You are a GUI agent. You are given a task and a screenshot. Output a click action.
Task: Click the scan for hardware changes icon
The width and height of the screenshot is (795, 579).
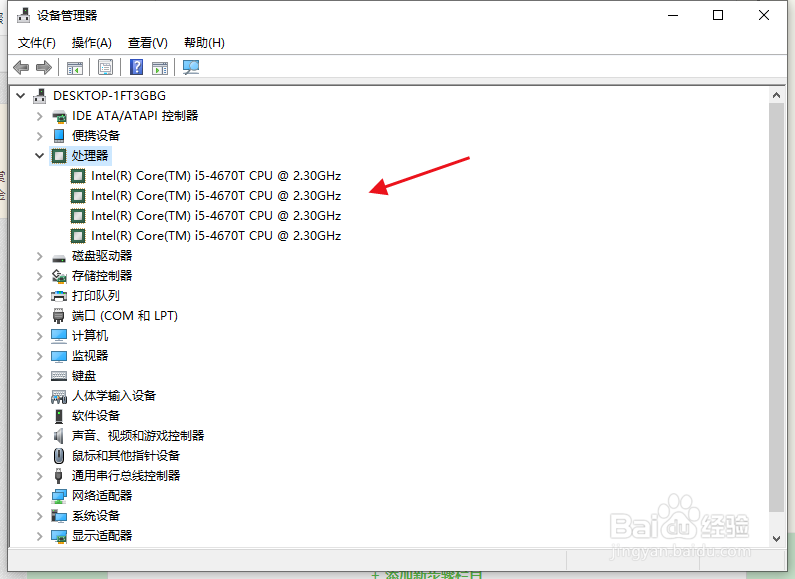point(191,67)
